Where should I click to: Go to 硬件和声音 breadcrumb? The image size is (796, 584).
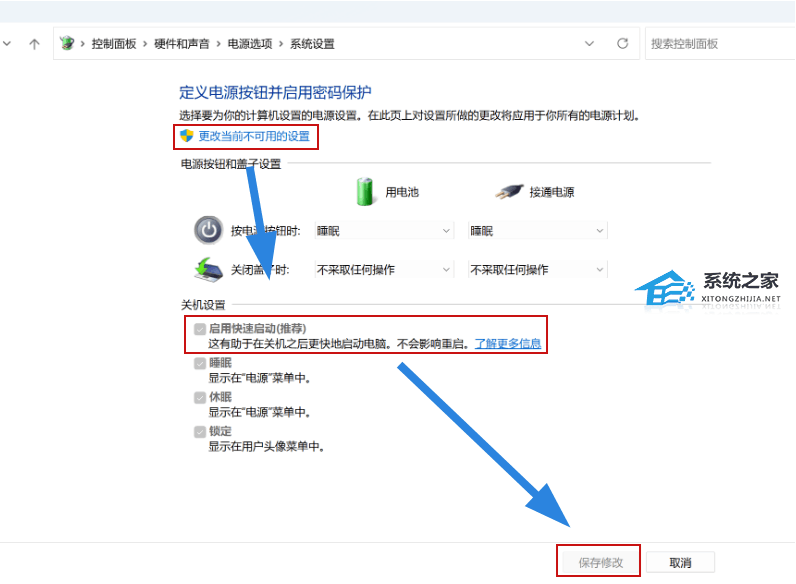coord(182,44)
